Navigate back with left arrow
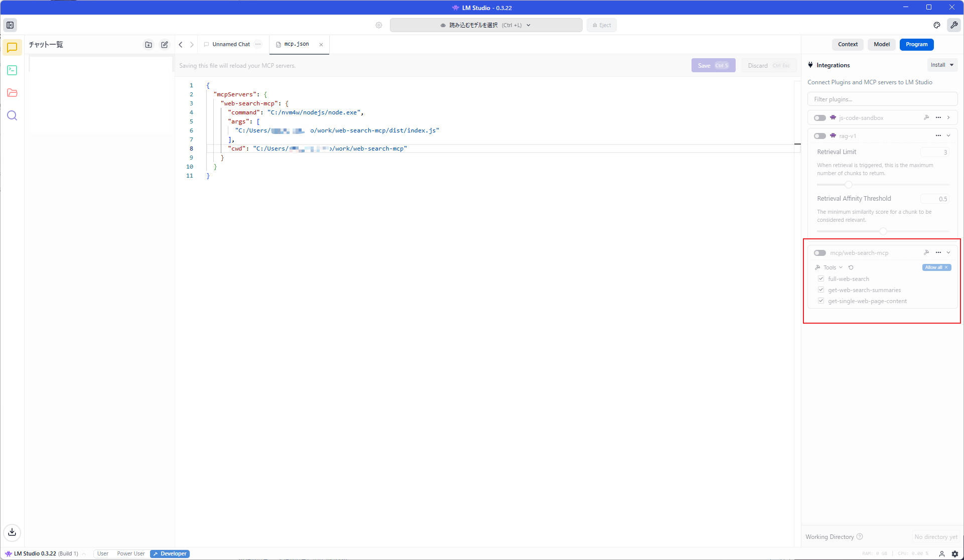964x560 pixels. (181, 45)
